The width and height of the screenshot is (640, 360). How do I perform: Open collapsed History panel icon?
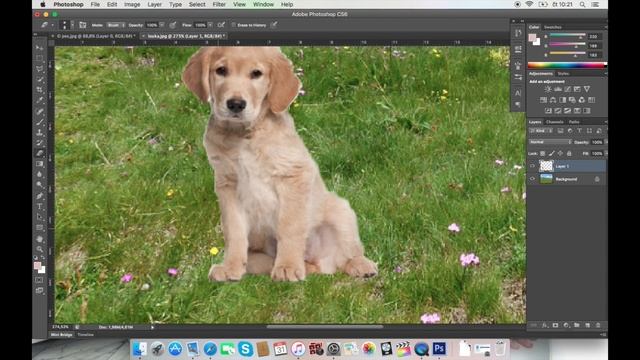(x=518, y=33)
